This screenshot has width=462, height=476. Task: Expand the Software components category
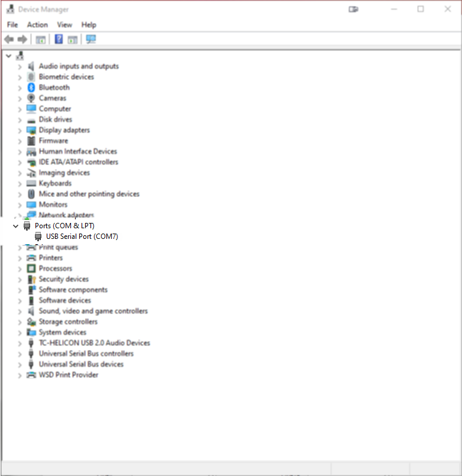(x=19, y=290)
